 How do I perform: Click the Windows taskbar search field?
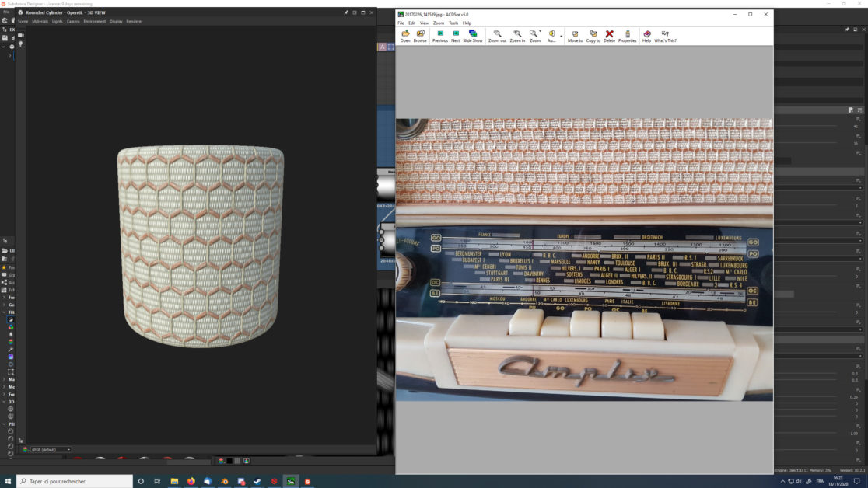tap(75, 481)
